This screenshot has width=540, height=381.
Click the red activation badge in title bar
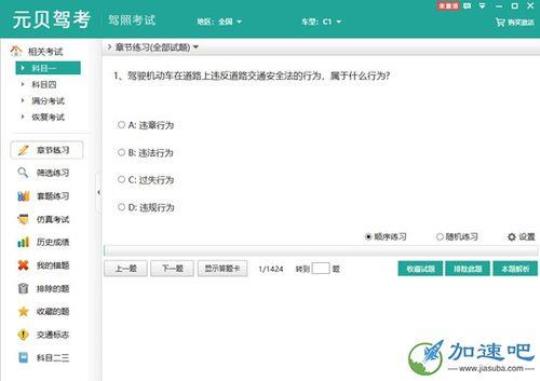[448, 6]
